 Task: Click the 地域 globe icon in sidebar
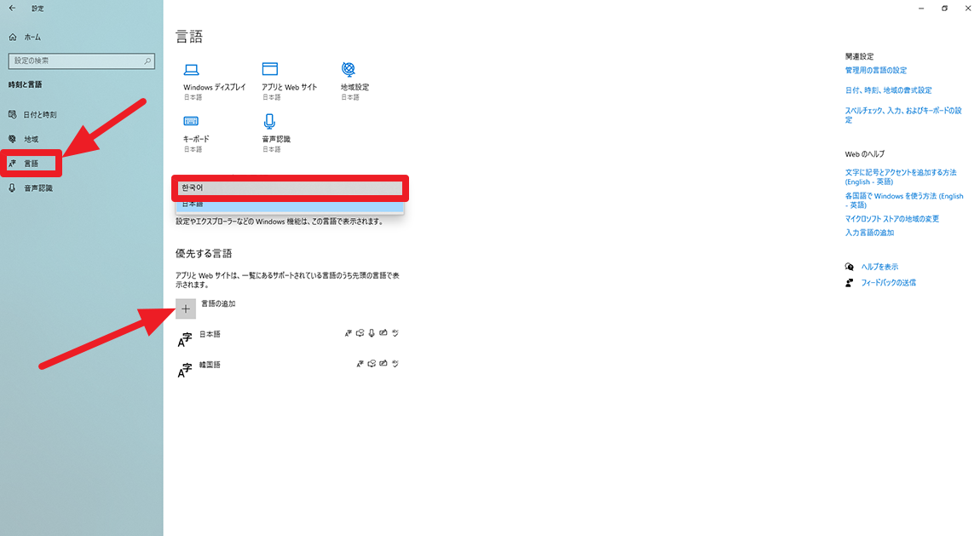[x=13, y=139]
